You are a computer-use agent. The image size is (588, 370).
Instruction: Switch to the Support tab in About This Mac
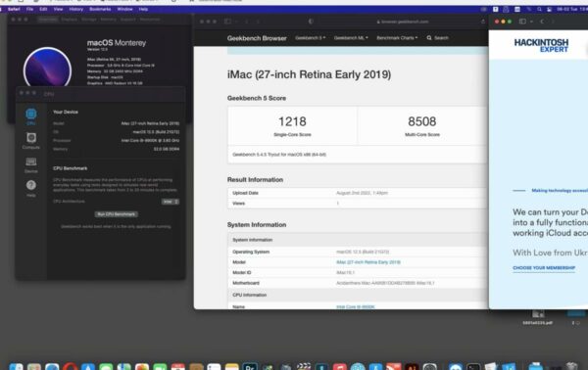(x=127, y=20)
